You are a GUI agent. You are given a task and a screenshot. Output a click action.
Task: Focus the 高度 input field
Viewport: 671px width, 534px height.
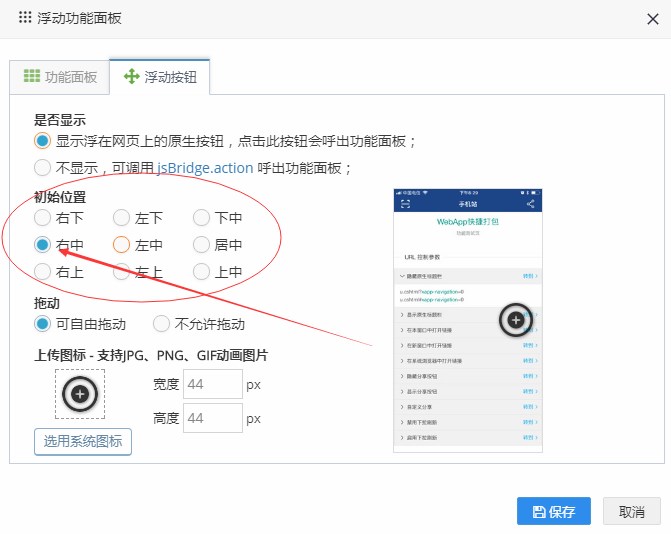[x=213, y=418]
